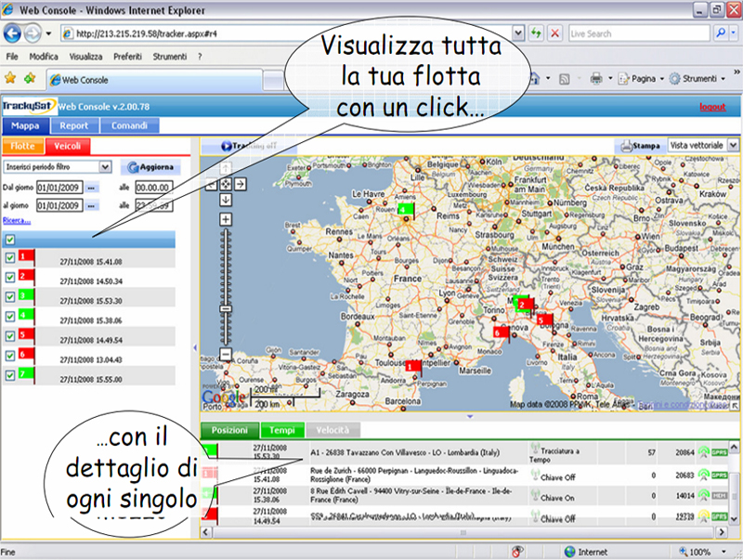Open the Inserisci periodo filtro dropdown

[x=105, y=167]
